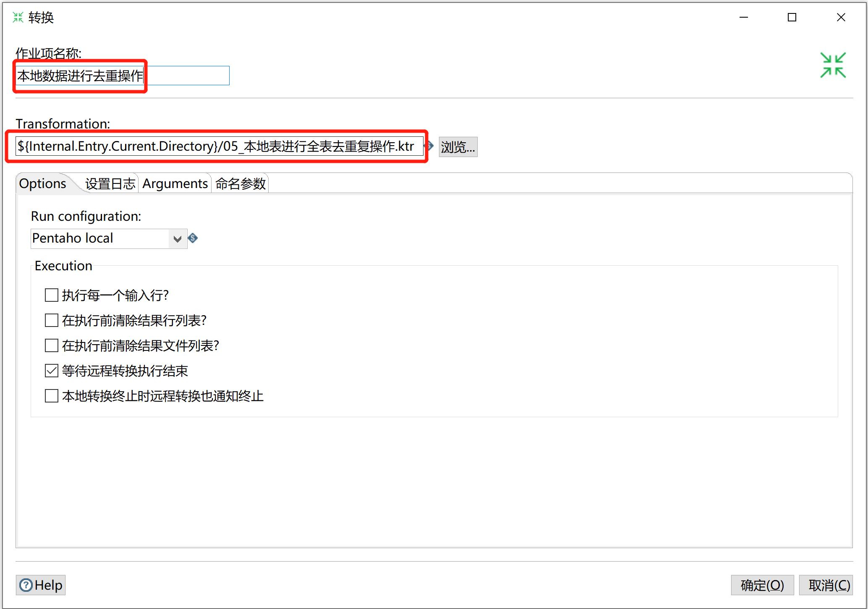
Task: Click the variable icon next to Transformation path
Action: 430,146
